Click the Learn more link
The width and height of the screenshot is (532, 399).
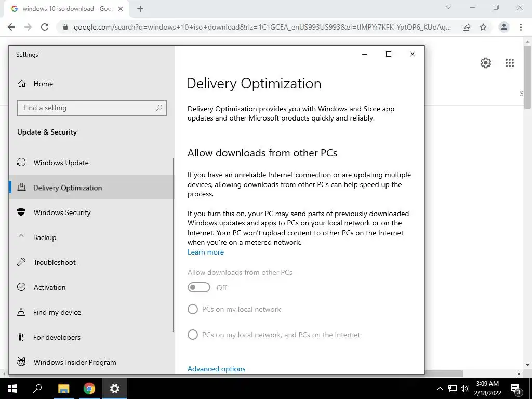tap(206, 252)
